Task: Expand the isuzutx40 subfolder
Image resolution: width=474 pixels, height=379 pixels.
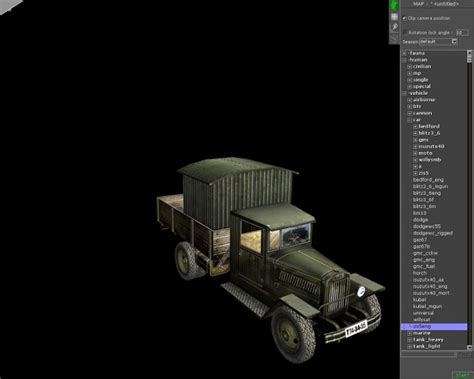Action: click(x=415, y=147)
